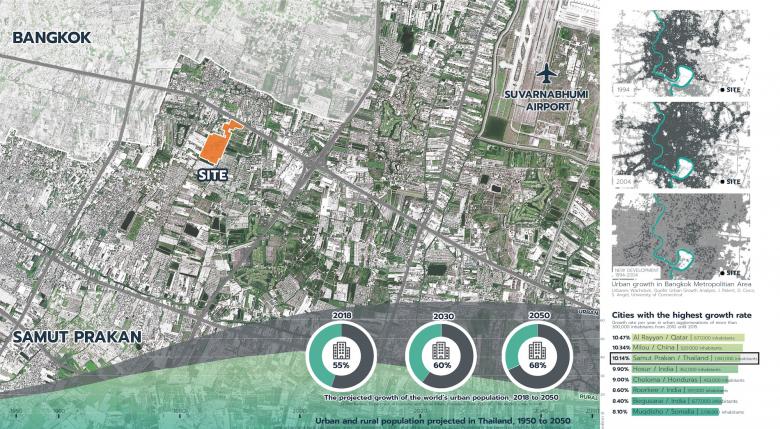780x429 pixels.
Task: Select the orange site polygon on the map
Action: (219, 143)
